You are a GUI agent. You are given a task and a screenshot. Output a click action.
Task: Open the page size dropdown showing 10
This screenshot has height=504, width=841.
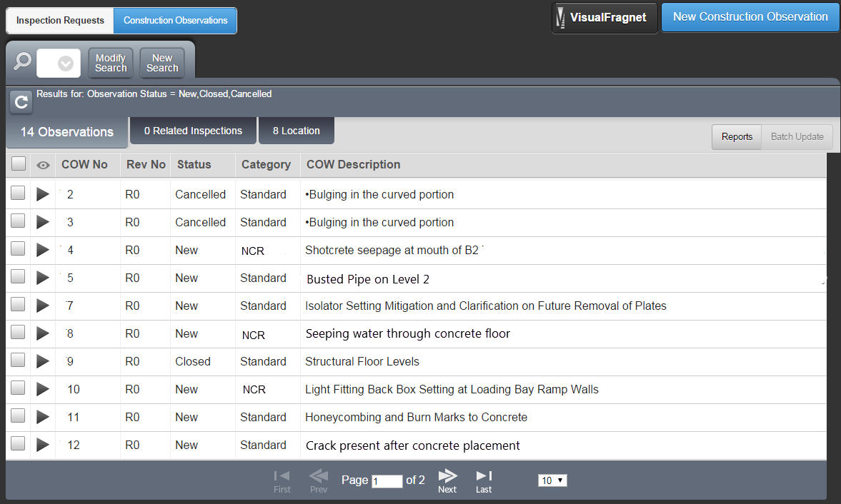(552, 480)
